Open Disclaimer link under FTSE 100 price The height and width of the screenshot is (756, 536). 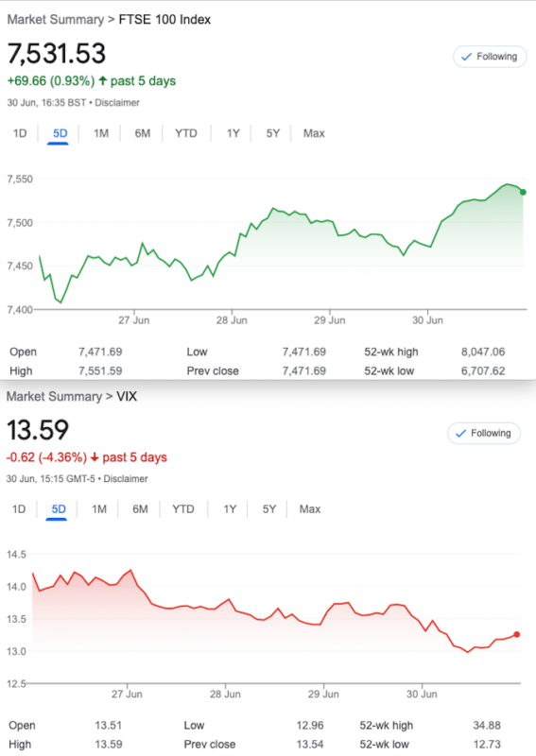[x=117, y=103]
